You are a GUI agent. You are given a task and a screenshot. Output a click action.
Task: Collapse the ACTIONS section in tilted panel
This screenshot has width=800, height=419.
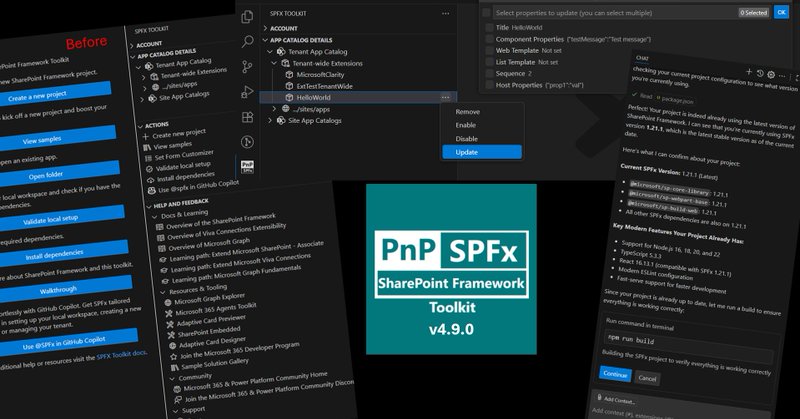(x=140, y=127)
